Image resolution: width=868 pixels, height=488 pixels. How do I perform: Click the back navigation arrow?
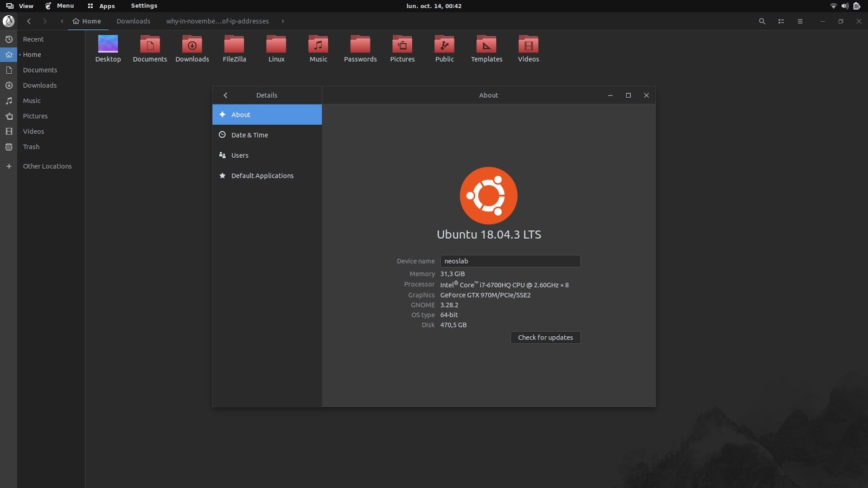[29, 21]
